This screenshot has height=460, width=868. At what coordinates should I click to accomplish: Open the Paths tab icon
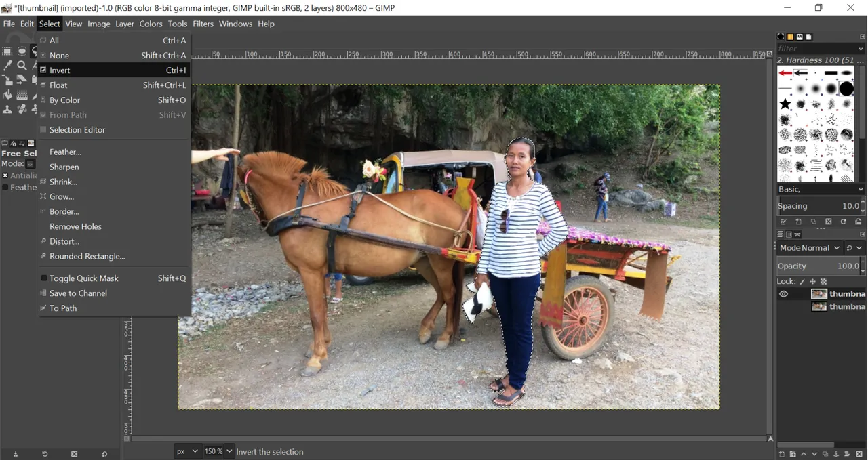tap(797, 234)
